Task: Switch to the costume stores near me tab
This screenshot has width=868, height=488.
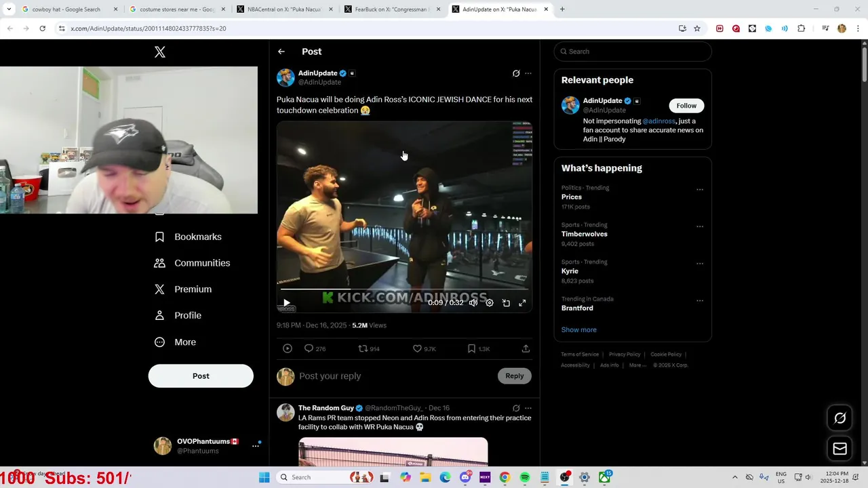Action: (176, 9)
